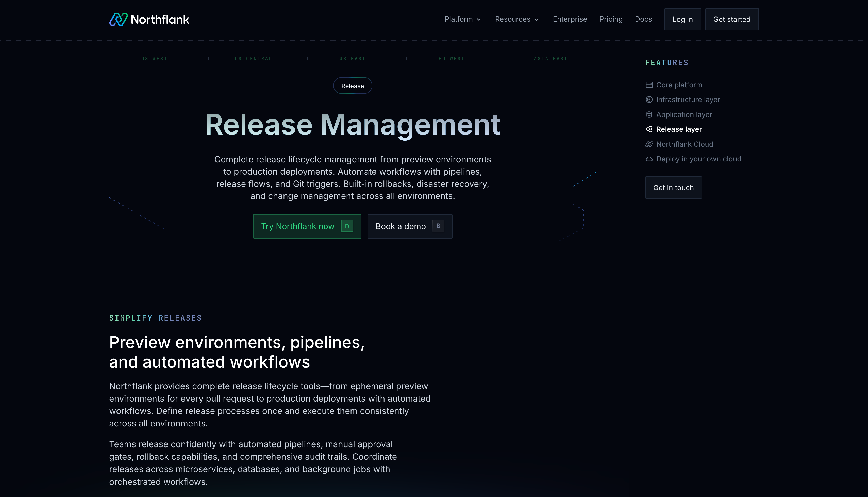Click the B shortcut badge on Book a demo
Screen dimensions: 868x497
point(438,226)
